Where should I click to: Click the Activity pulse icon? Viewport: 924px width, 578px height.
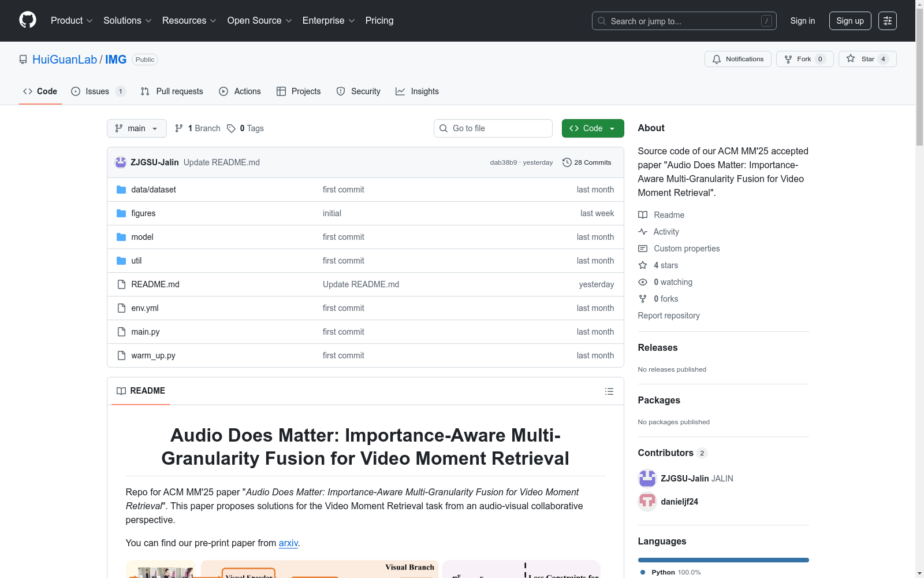point(643,232)
